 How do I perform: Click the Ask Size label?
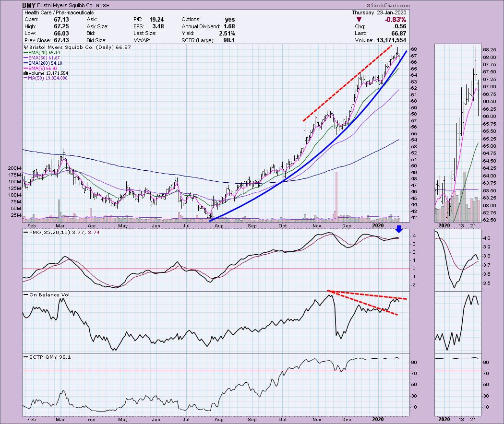[x=97, y=26]
